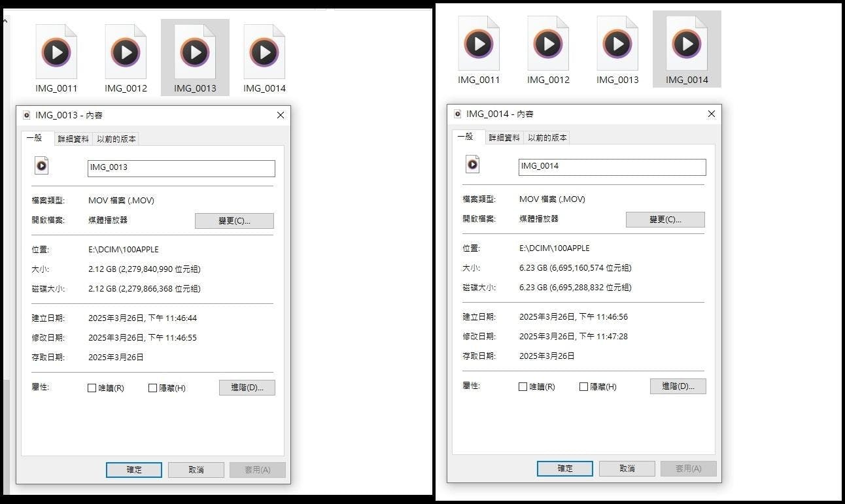Click file type icon beside IMG_0013 name field
Viewport: 845px width, 504px height.
[x=41, y=165]
